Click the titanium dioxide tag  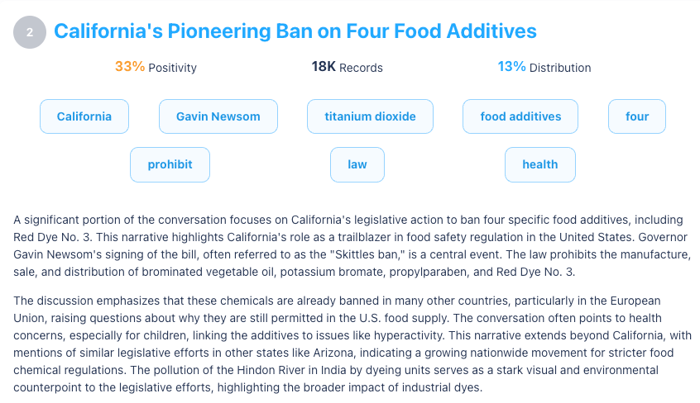coord(370,116)
